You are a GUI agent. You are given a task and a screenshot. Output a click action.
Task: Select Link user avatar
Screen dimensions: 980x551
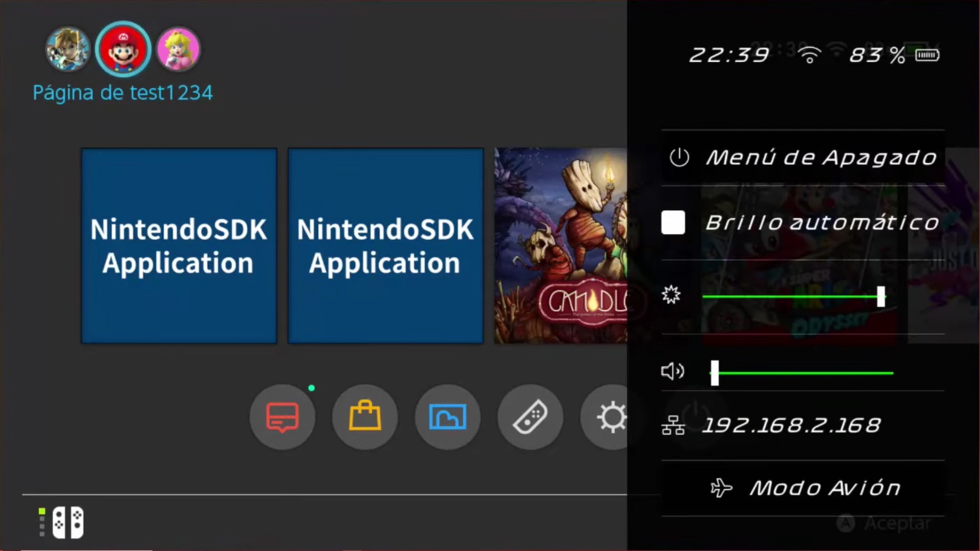click(68, 49)
